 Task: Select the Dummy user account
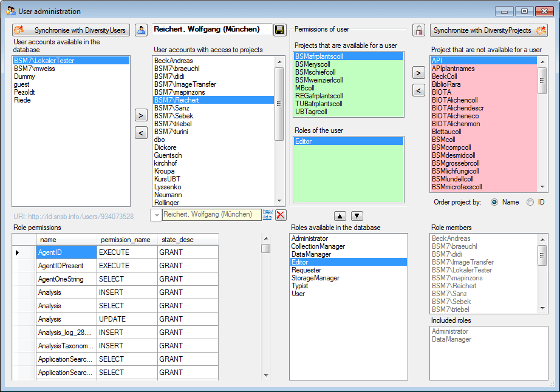point(70,76)
